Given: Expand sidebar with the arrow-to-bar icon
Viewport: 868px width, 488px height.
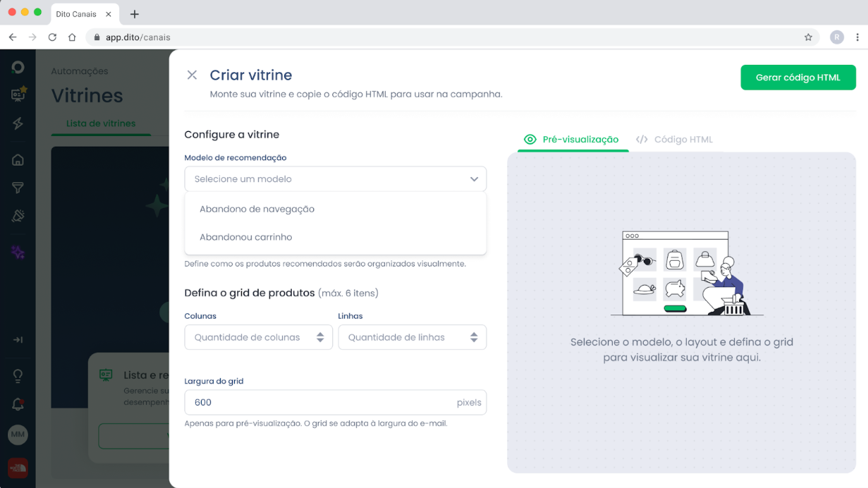Looking at the screenshot, I should click(18, 340).
